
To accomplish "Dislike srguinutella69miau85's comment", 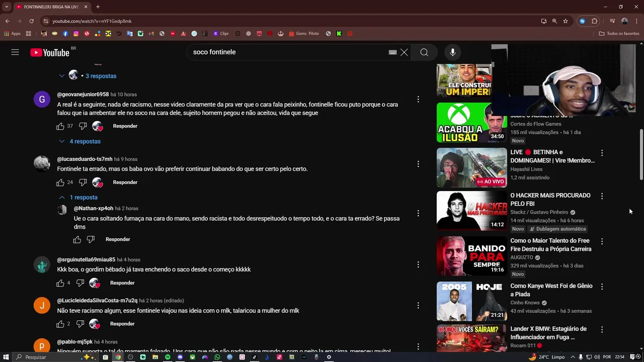I will tap(80, 283).
